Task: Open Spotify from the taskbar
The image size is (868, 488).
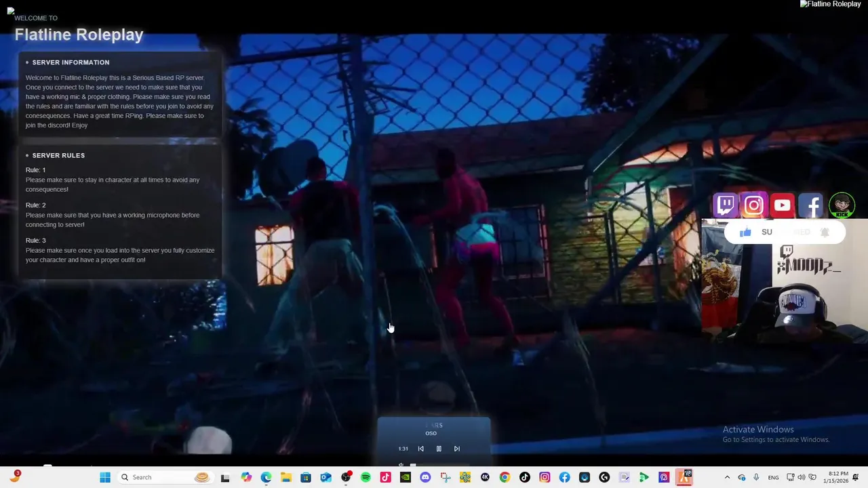Action: [366, 477]
